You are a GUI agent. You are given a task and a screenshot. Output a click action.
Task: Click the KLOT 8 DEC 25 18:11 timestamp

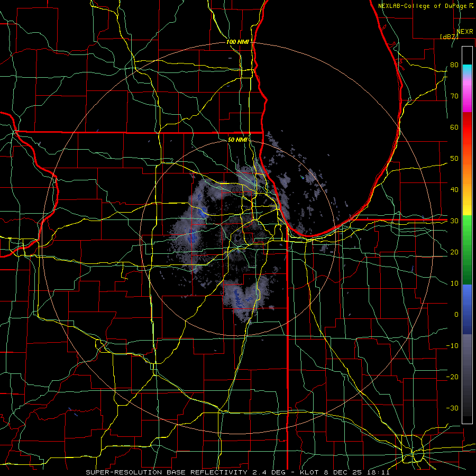coord(345,472)
